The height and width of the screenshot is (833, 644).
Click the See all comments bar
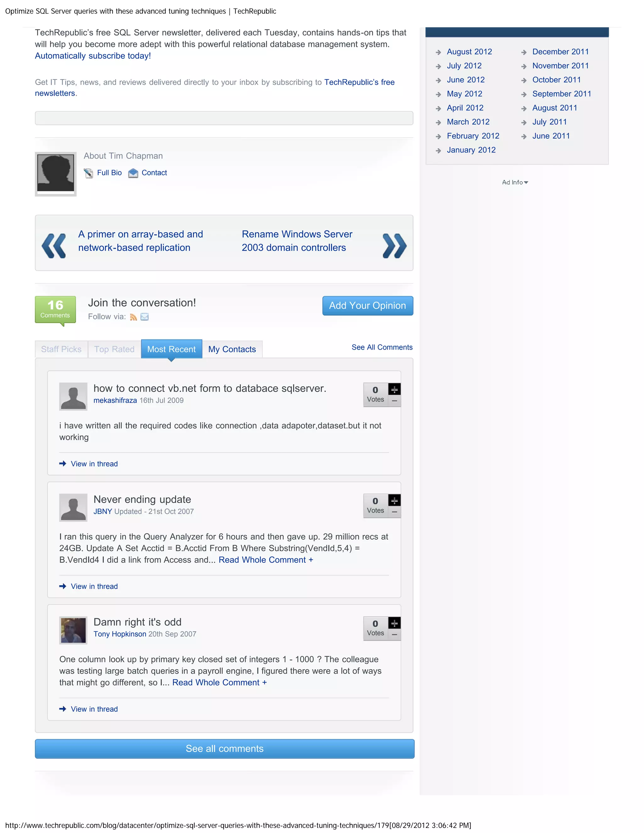pyautogui.click(x=224, y=749)
